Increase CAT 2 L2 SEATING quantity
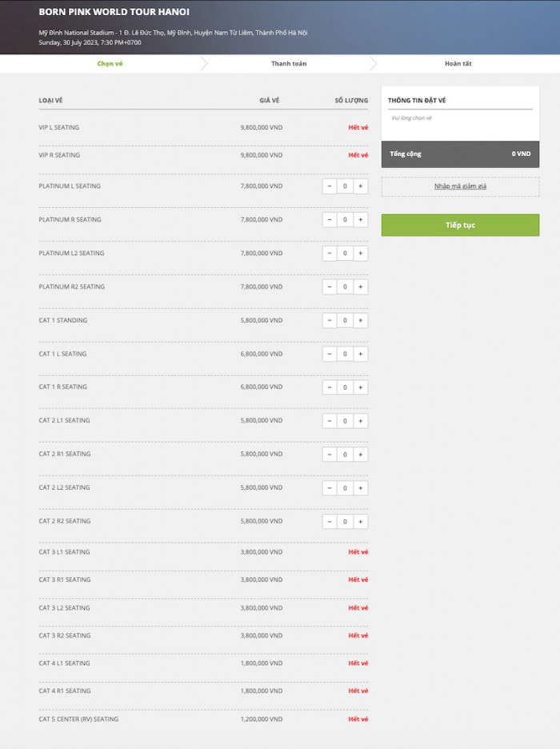The image size is (560, 749). pos(361,488)
